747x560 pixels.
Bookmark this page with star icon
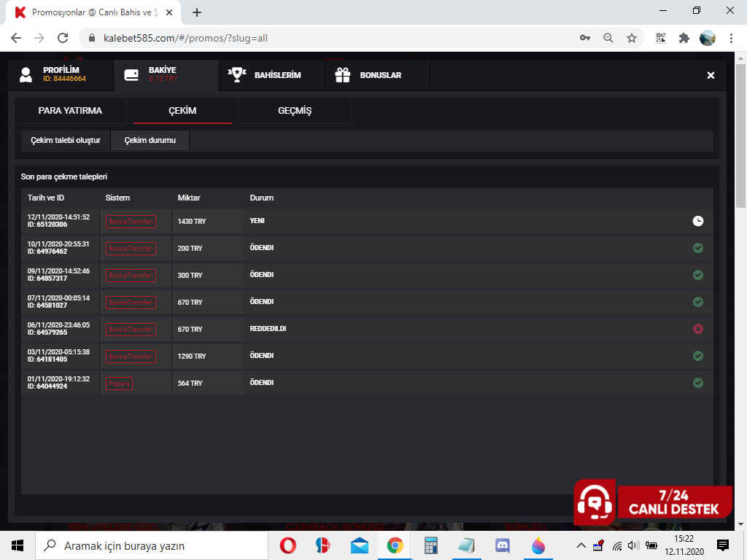pyautogui.click(x=632, y=38)
